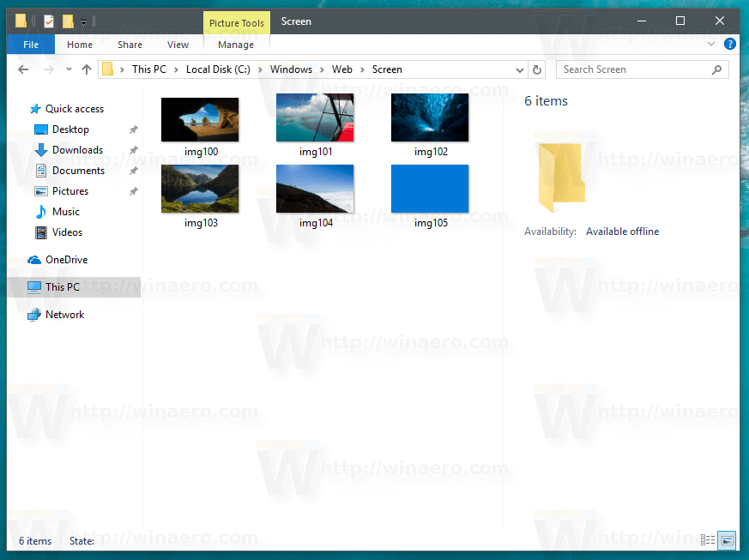Click the New folder quick access toolbar icon
The image size is (749, 560).
pyautogui.click(x=69, y=21)
